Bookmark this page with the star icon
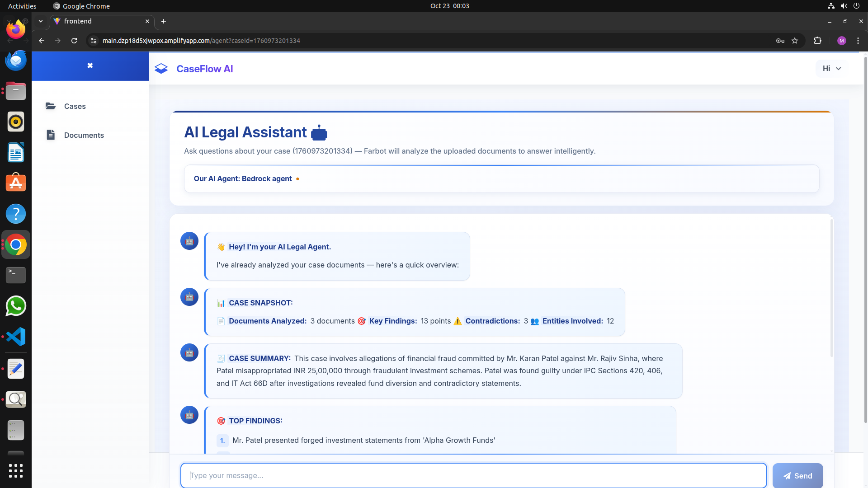The width and height of the screenshot is (868, 488). tap(795, 41)
